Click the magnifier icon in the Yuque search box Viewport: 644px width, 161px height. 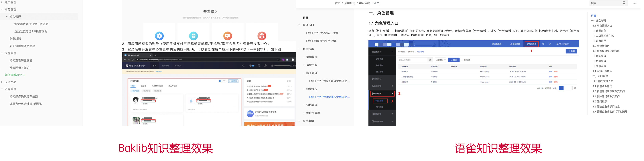pos(624,3)
